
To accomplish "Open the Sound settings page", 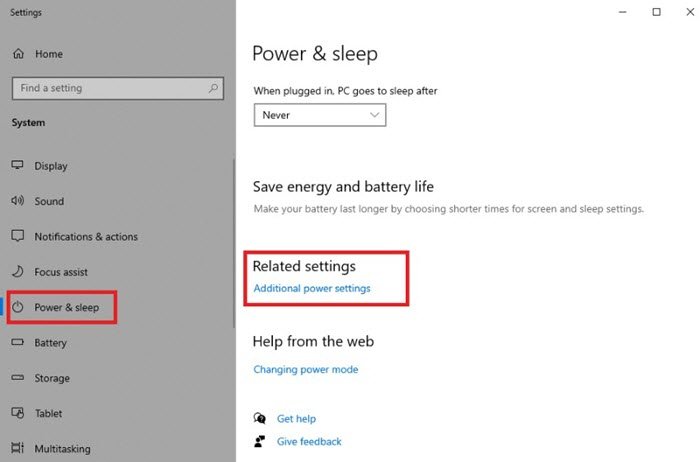I will click(x=49, y=201).
